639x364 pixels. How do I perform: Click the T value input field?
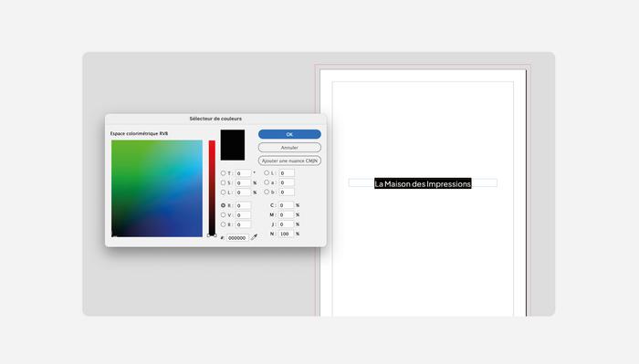point(243,173)
